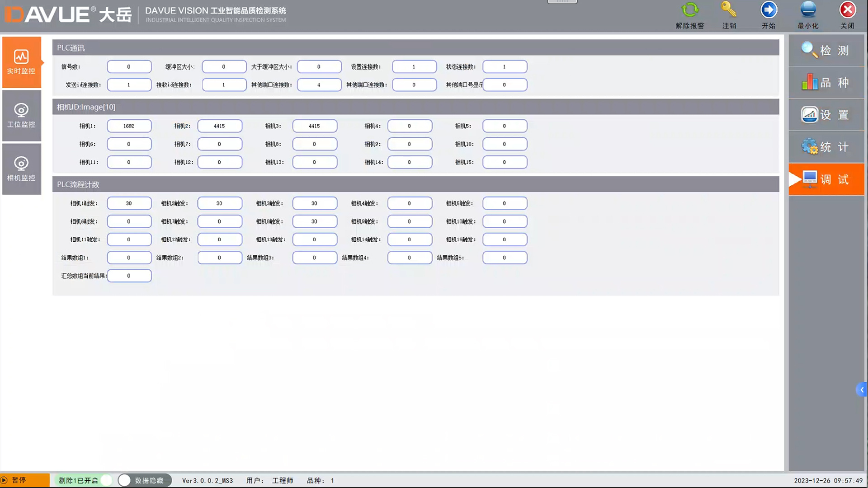Switch to the 检测 inspection menu
The width and height of the screenshot is (868, 488).
(826, 50)
